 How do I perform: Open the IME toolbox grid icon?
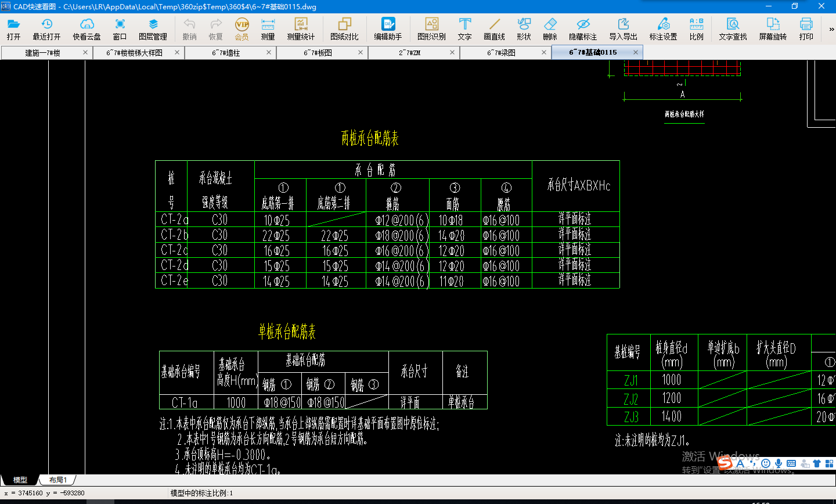tap(829, 463)
